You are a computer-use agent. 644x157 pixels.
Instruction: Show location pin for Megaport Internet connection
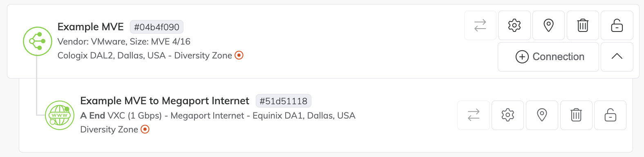pos(542,115)
